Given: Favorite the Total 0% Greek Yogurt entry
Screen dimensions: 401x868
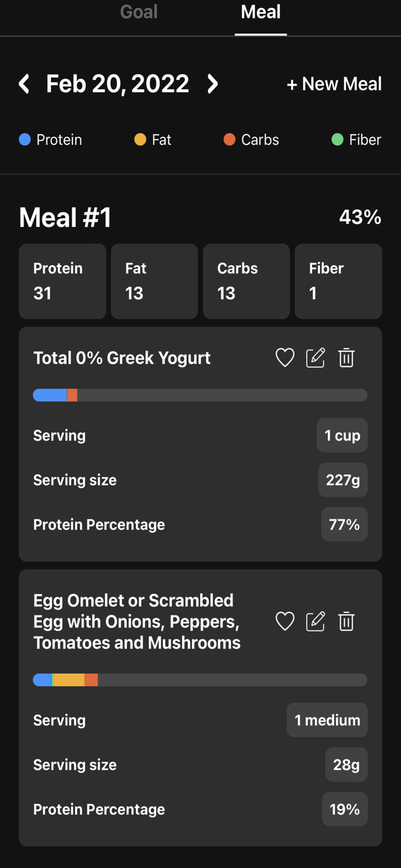Looking at the screenshot, I should click(x=285, y=358).
